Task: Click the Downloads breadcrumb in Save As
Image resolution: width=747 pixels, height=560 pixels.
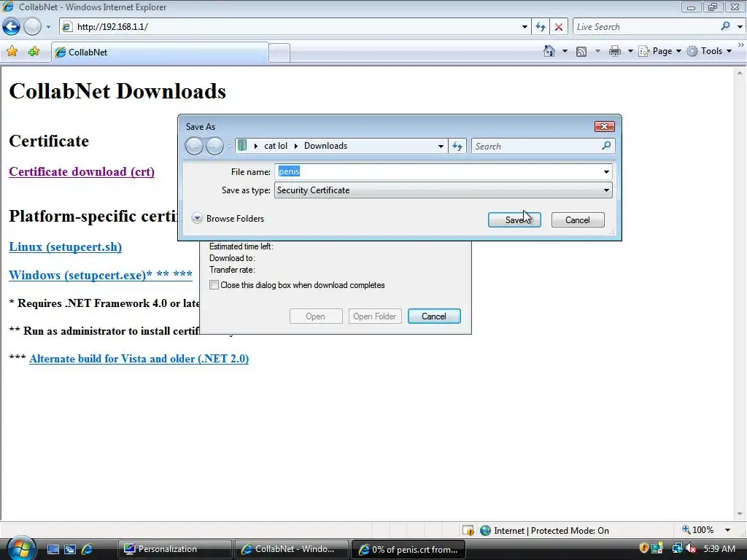Action: [325, 146]
